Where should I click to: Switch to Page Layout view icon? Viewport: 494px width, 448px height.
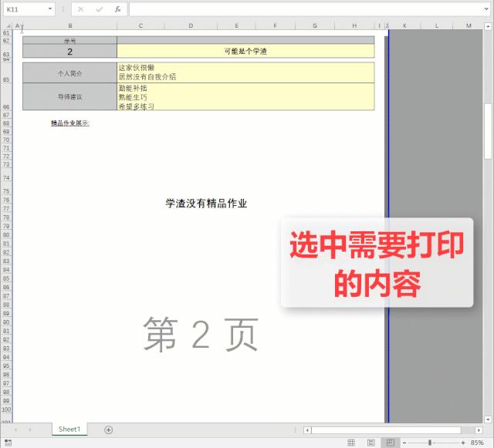tap(370, 443)
